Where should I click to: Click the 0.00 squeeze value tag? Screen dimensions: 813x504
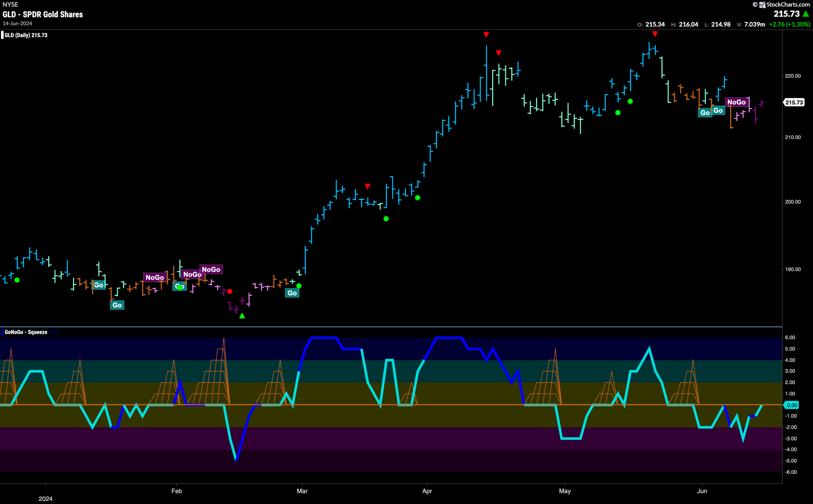coord(792,405)
